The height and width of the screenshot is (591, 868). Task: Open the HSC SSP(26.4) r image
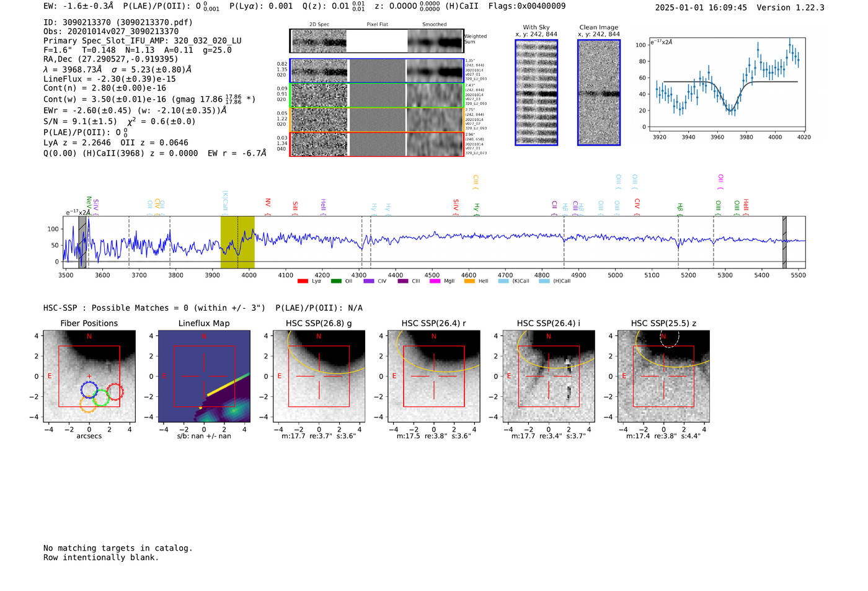point(434,376)
